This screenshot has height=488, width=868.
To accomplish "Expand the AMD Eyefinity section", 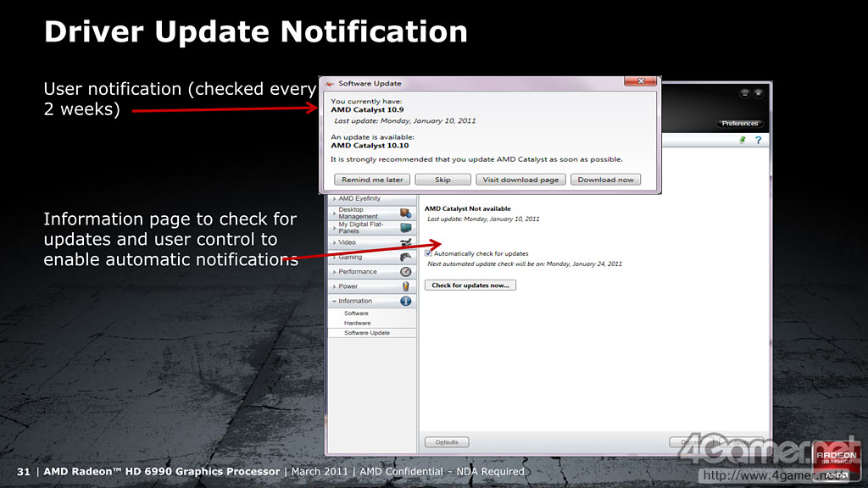I will pos(372,198).
